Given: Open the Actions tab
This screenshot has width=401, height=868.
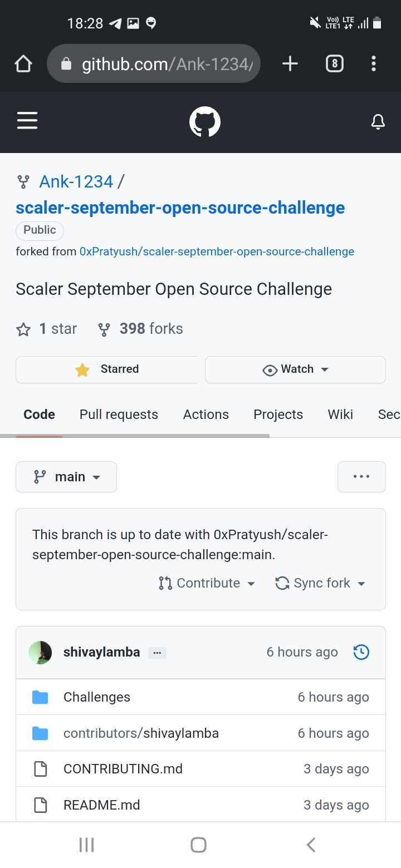Looking at the screenshot, I should pyautogui.click(x=206, y=414).
